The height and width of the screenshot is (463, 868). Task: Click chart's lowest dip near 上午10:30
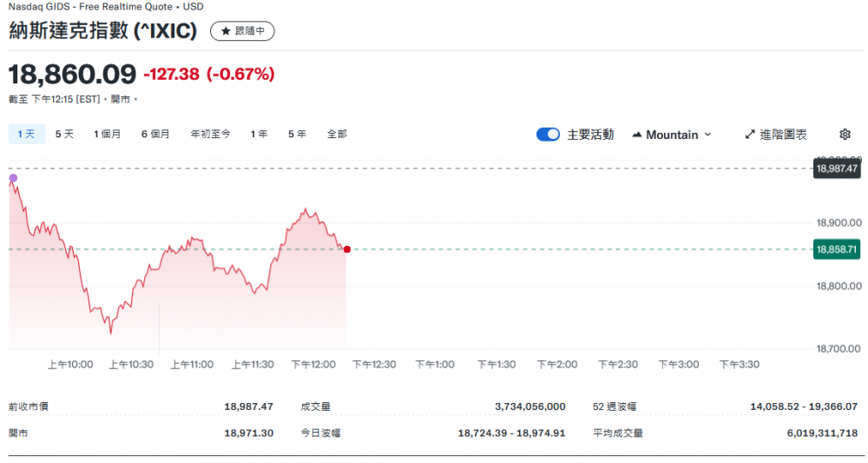(110, 332)
